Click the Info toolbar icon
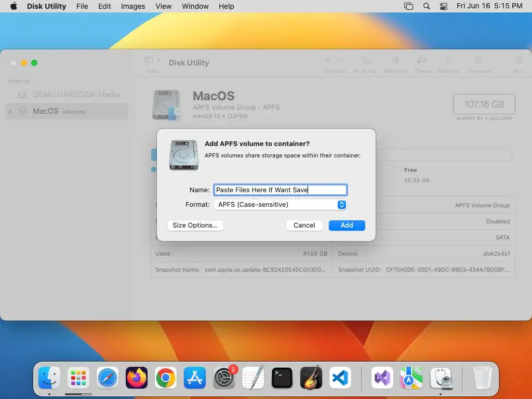 click(x=519, y=60)
